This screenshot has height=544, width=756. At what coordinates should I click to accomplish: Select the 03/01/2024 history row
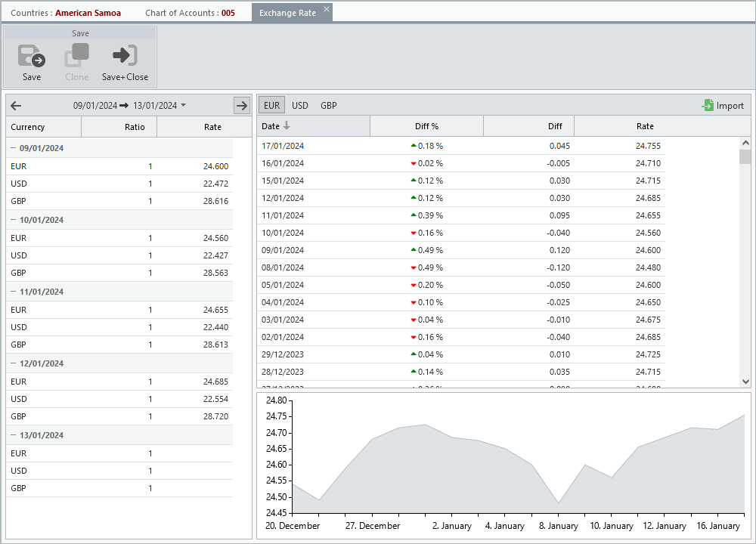461,320
